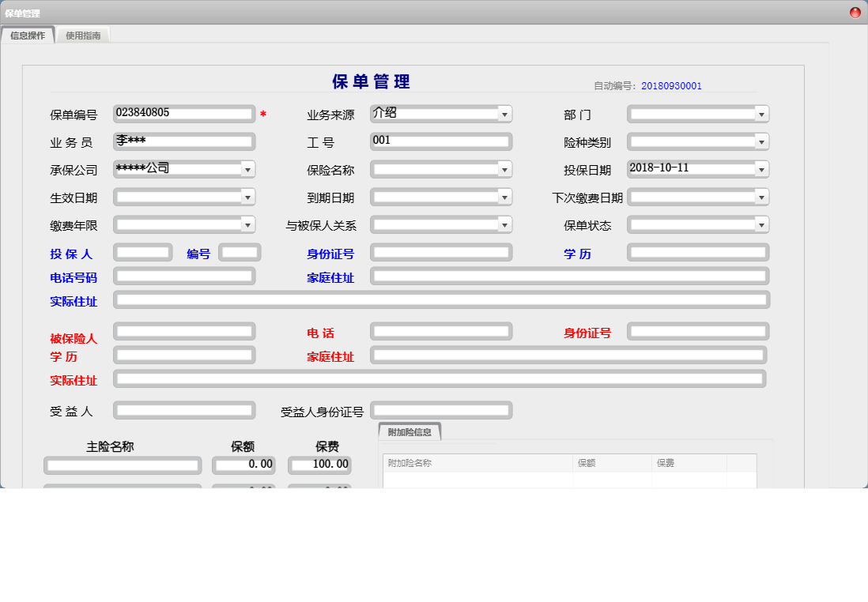Focus the 受益人身份证号 text box
Image resolution: width=868 pixels, height=602 pixels.
[440, 411]
